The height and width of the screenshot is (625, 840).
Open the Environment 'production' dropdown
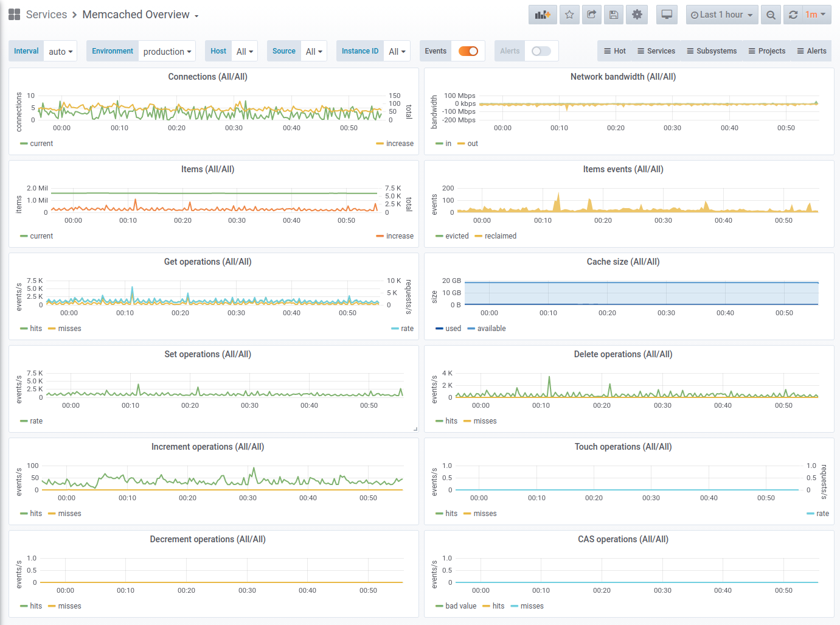[167, 51]
